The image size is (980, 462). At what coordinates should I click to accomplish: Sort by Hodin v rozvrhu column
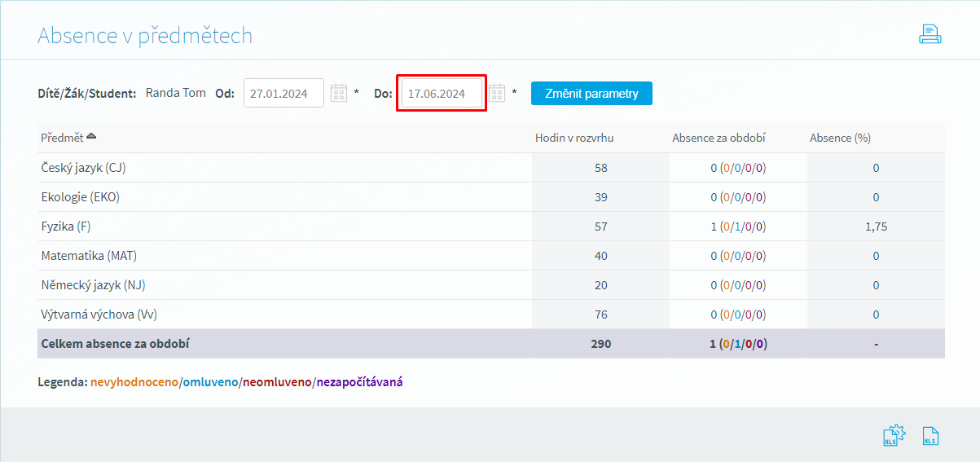coord(573,138)
